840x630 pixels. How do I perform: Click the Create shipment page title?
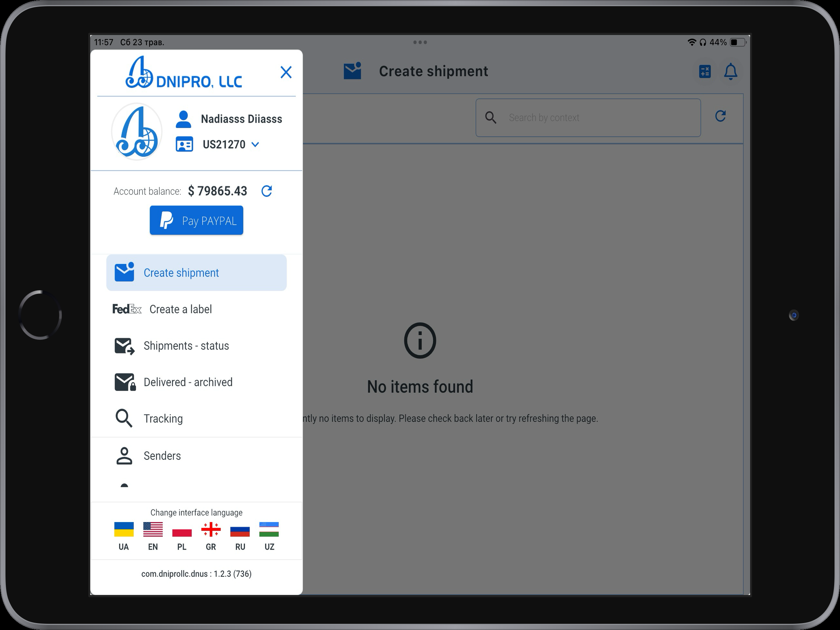coord(433,71)
